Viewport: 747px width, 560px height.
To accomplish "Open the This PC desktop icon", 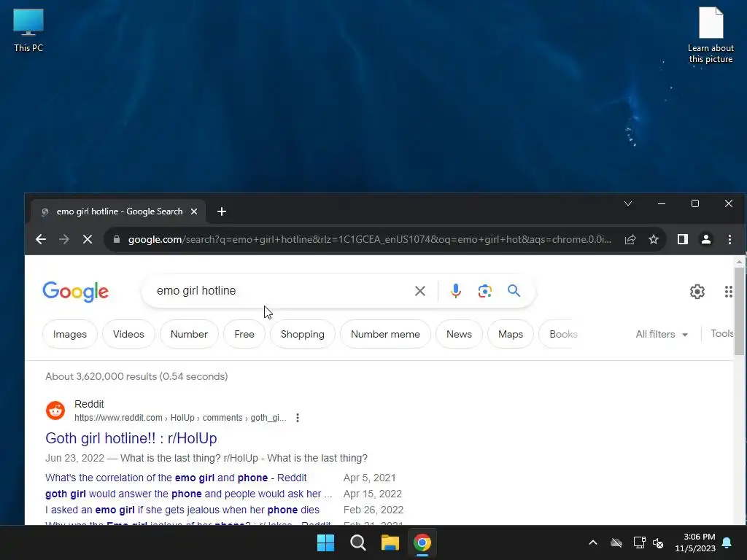I will click(x=28, y=31).
